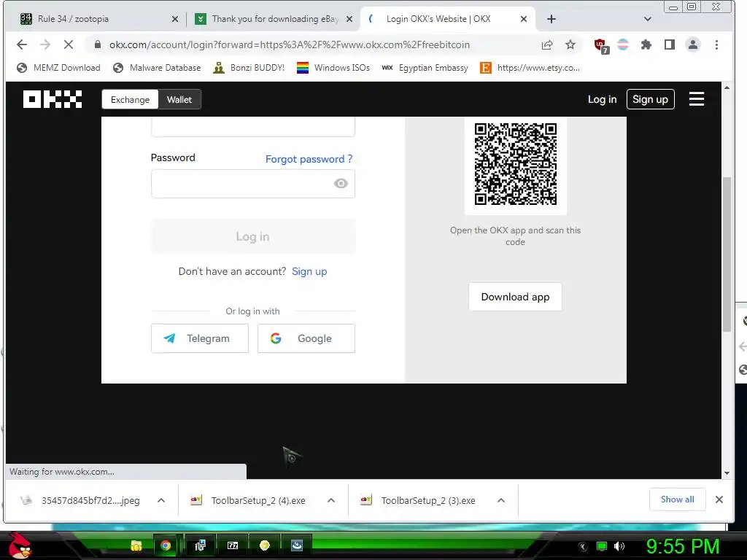Expand options for ToolbarSetup_2 (4).exe

tap(331, 500)
